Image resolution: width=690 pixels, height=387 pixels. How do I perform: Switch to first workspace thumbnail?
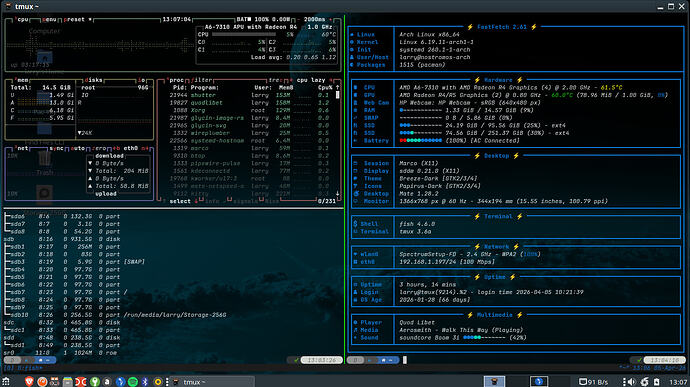click(x=494, y=381)
